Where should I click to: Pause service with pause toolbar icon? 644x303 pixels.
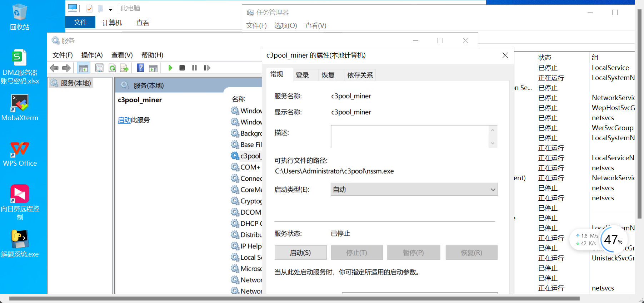(x=194, y=68)
